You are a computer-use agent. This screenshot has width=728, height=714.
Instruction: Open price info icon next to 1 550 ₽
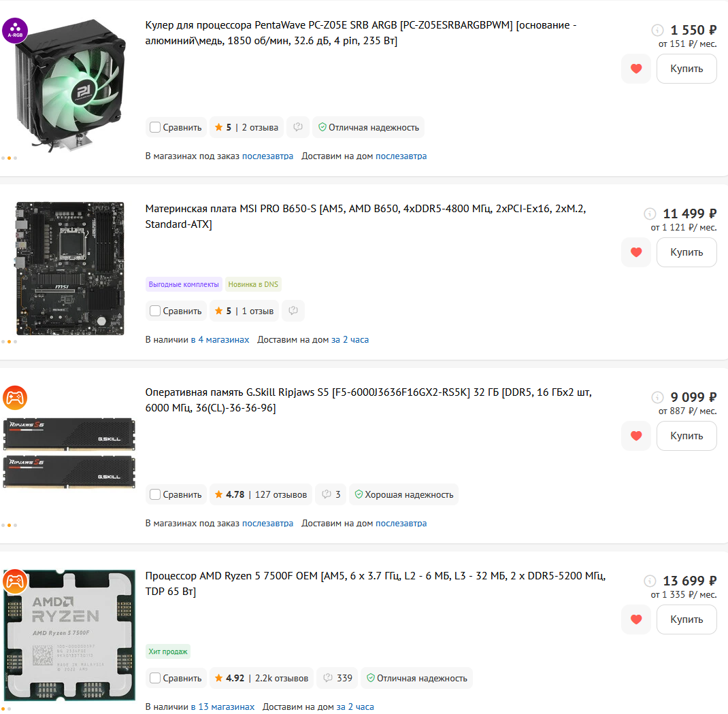point(657,30)
